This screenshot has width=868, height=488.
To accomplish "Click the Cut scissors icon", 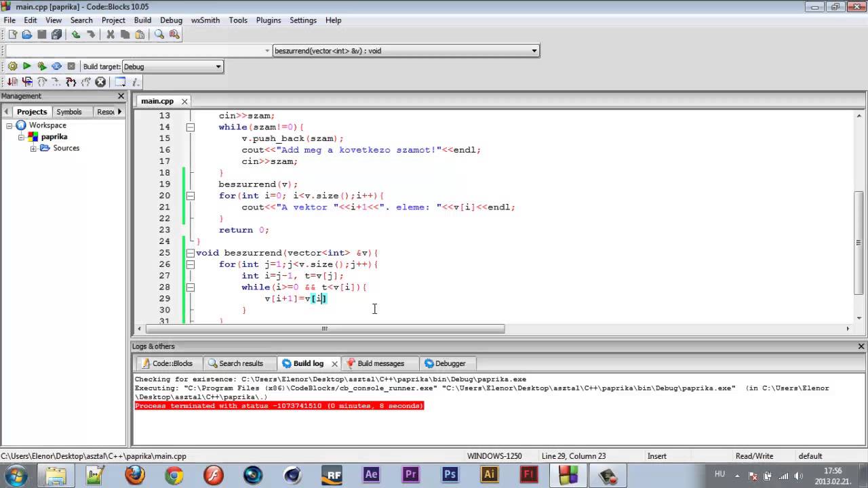I will pos(111,35).
